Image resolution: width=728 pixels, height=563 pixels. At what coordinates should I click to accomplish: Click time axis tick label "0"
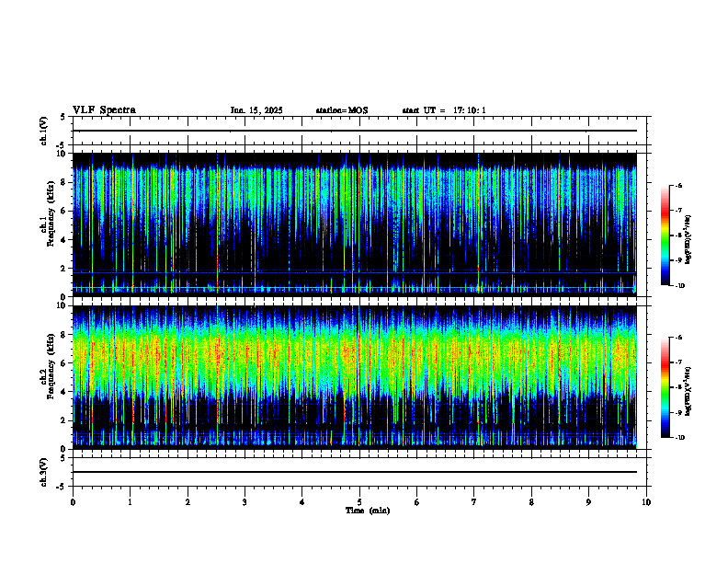(73, 502)
